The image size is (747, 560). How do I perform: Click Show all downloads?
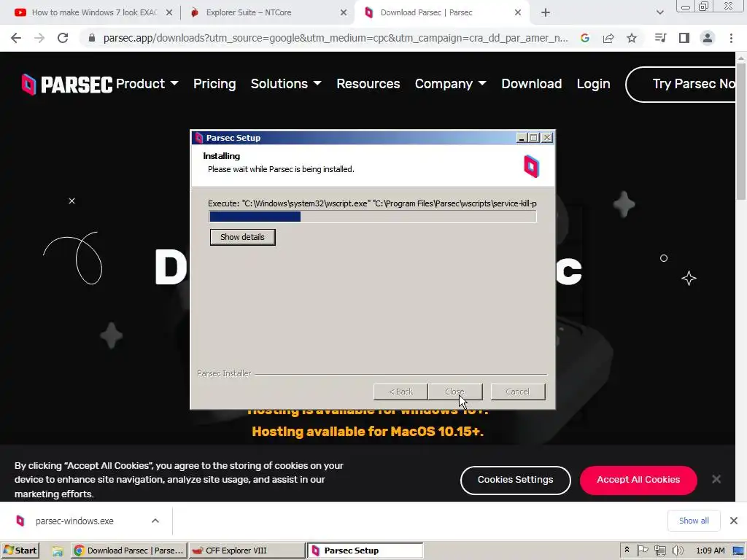coord(694,521)
